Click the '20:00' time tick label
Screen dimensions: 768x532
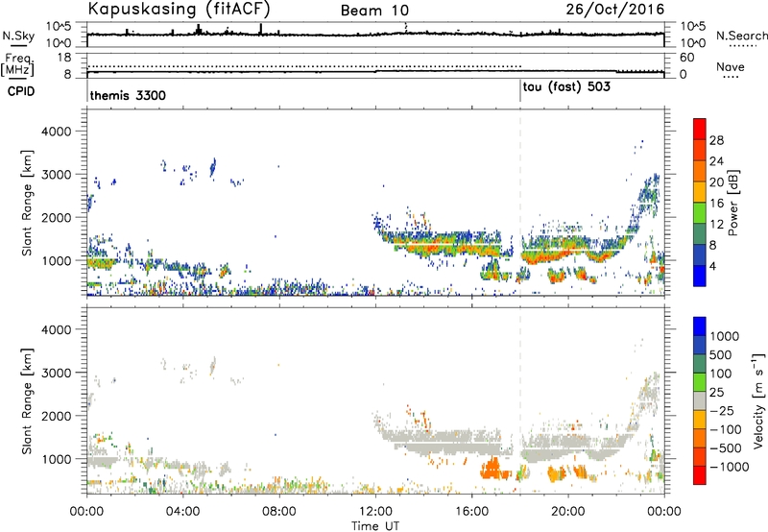point(568,512)
